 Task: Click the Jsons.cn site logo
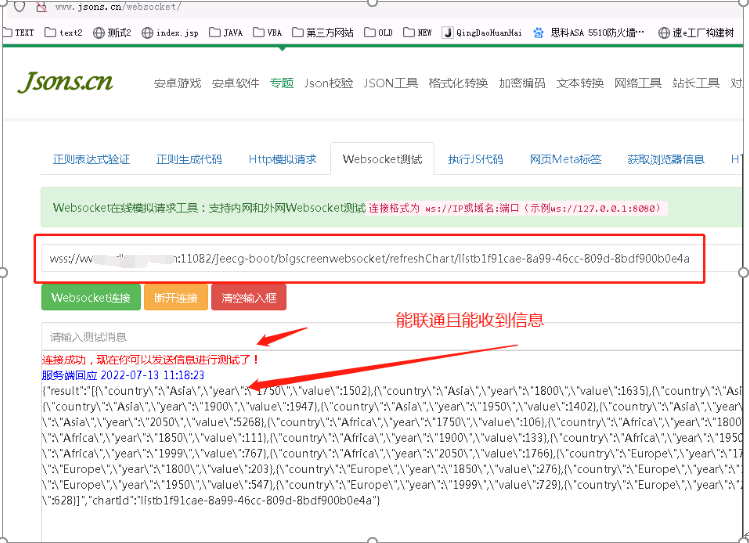point(65,82)
